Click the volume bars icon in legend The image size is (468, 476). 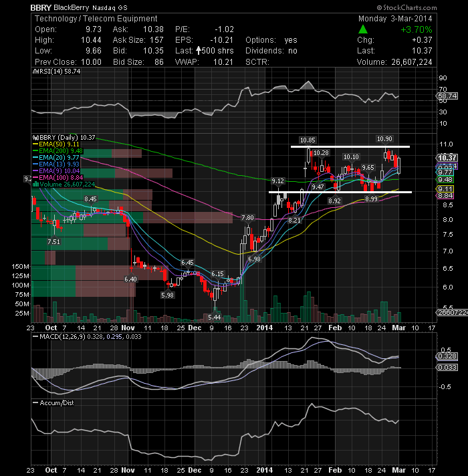coord(36,185)
